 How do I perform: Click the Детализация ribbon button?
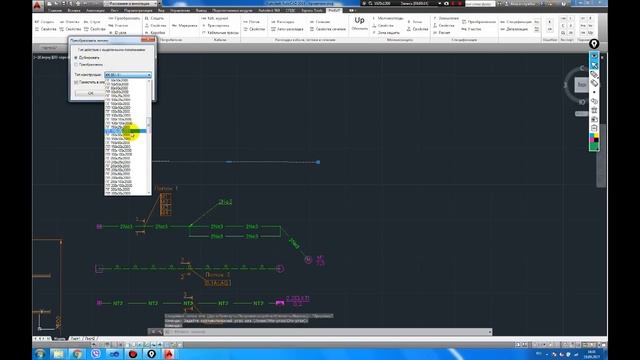click(514, 29)
